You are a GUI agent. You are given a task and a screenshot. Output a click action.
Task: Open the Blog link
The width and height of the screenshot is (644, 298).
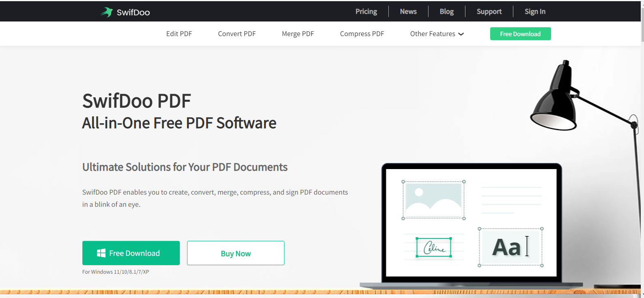point(446,11)
